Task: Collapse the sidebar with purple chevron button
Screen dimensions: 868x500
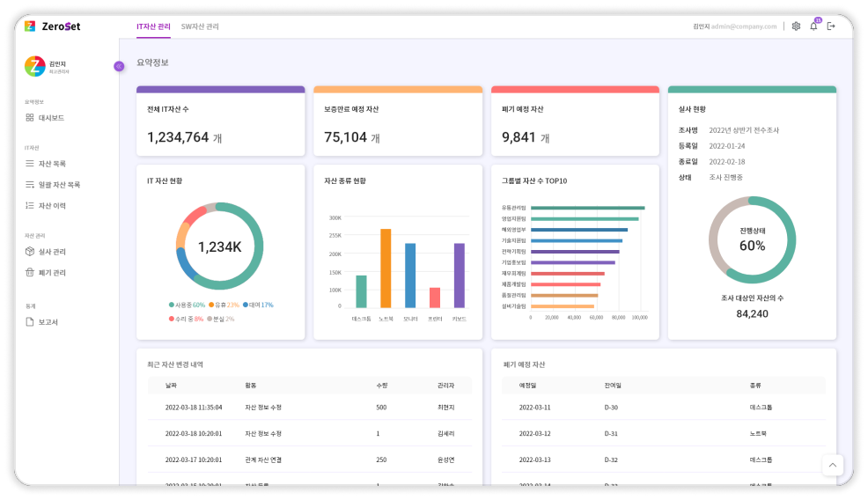Action: [119, 66]
